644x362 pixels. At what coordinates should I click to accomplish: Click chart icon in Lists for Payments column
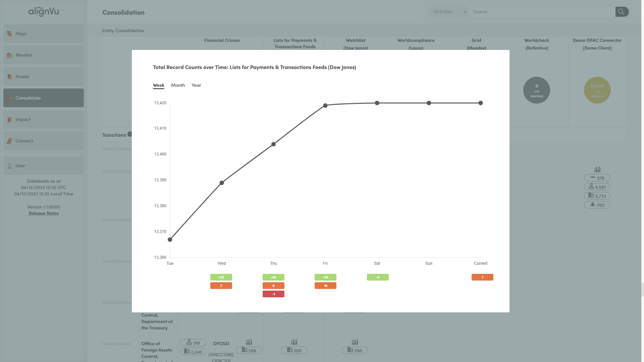pyautogui.click(x=294, y=342)
